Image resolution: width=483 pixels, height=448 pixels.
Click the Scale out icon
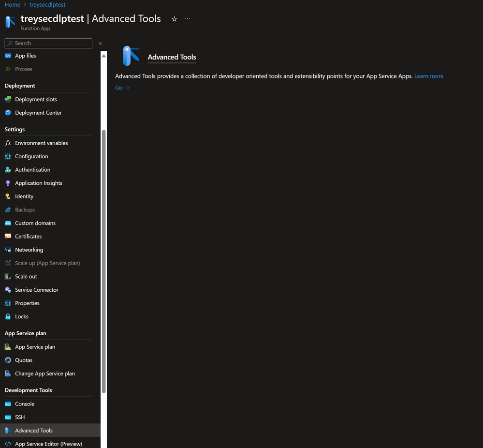tap(8, 277)
